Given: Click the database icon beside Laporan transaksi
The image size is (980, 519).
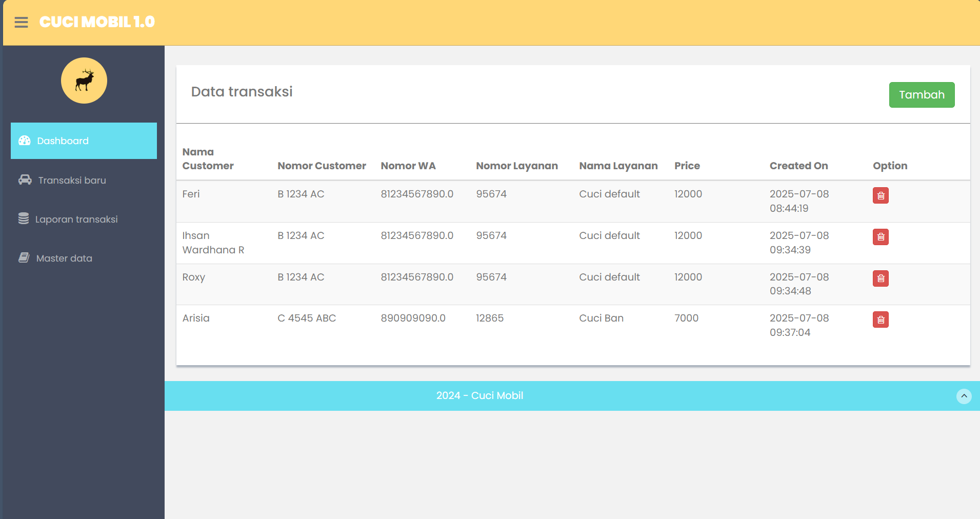Looking at the screenshot, I should [24, 218].
